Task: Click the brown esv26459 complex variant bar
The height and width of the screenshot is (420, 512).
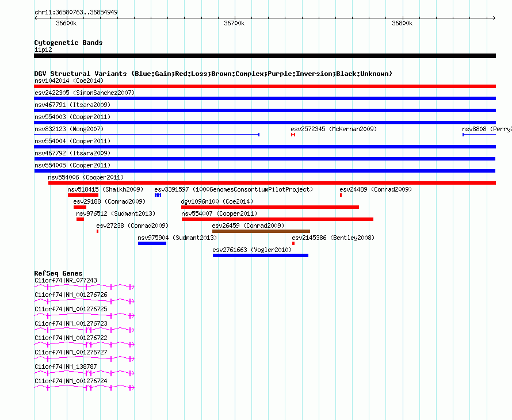Action: click(261, 231)
